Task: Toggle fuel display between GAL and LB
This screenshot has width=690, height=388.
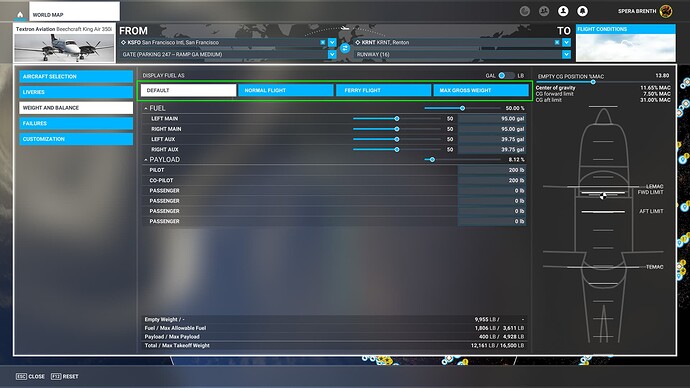Action: click(x=506, y=75)
